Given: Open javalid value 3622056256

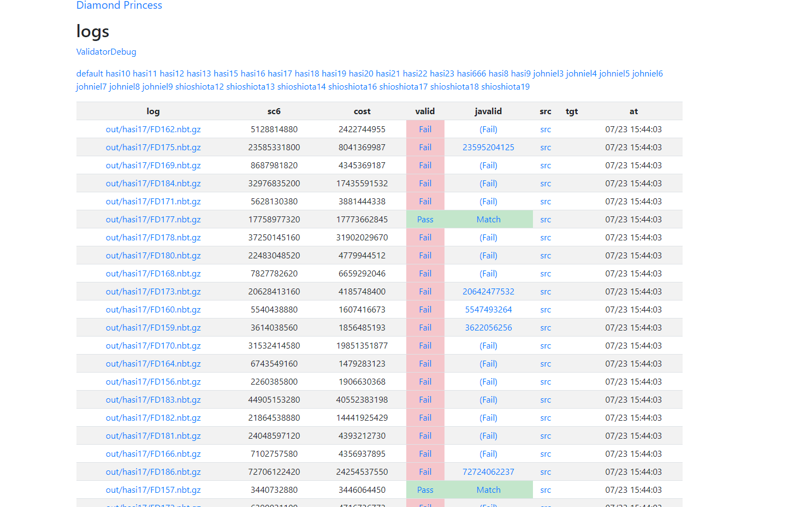Looking at the screenshot, I should [489, 328].
